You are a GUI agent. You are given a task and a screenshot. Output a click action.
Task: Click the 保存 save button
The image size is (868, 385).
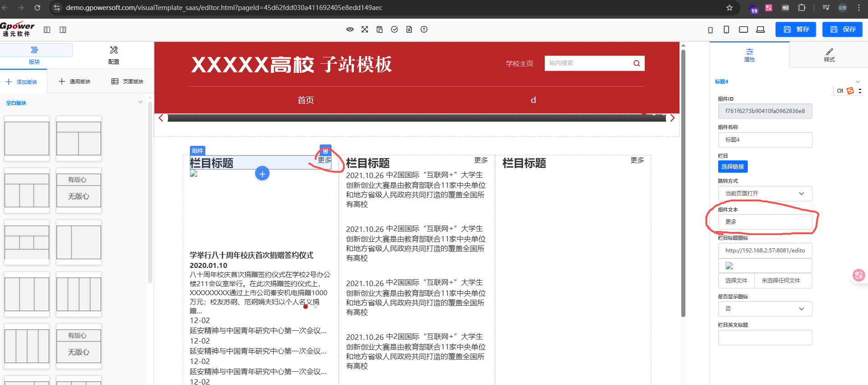842,30
